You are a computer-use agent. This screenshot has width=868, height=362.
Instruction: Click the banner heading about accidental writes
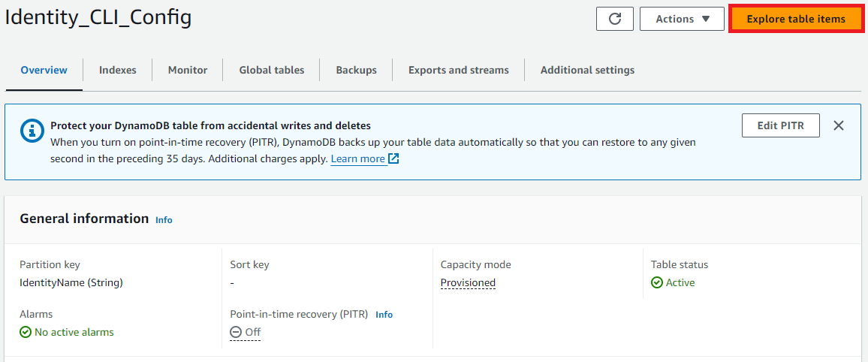(x=210, y=125)
